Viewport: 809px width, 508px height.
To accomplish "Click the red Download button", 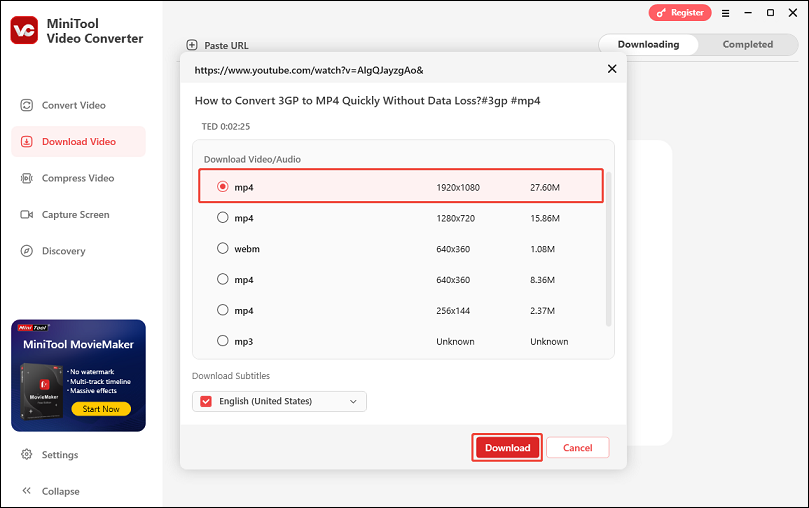I will tap(507, 448).
